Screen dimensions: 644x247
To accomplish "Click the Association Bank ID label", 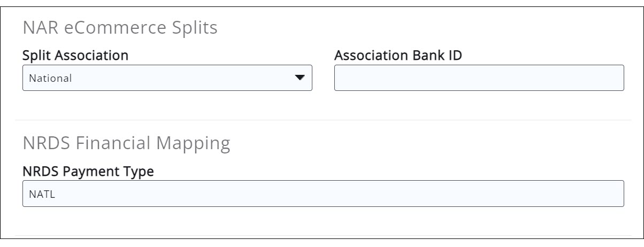I will pos(398,55).
